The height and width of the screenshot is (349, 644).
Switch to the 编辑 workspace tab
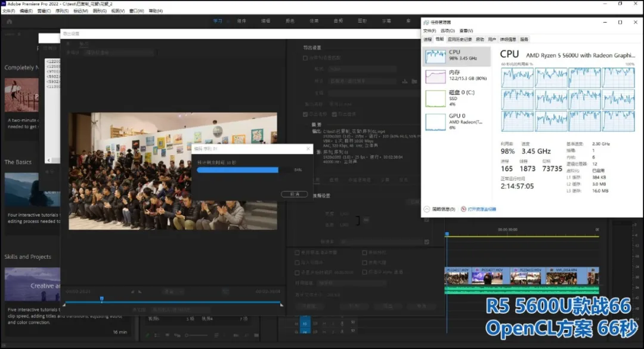point(266,21)
